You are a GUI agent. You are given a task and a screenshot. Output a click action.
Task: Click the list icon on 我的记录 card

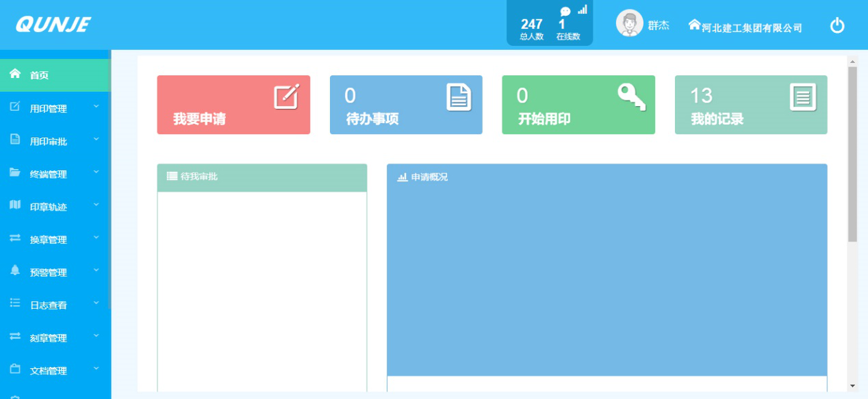click(x=804, y=96)
